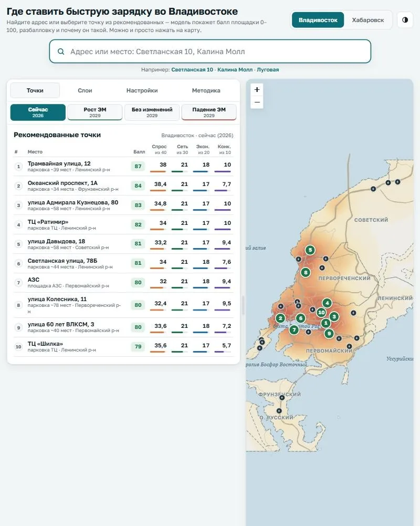The image size is (420, 526).
Task: Open the улица Давыдова, 18 row
Action: (123, 244)
